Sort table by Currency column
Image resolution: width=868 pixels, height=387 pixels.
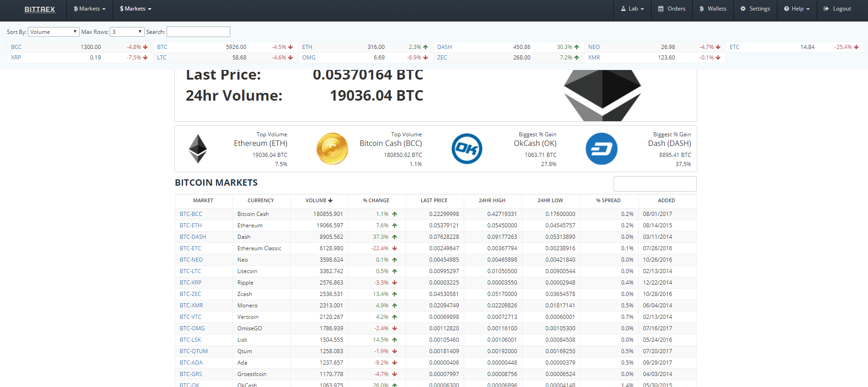[261, 200]
